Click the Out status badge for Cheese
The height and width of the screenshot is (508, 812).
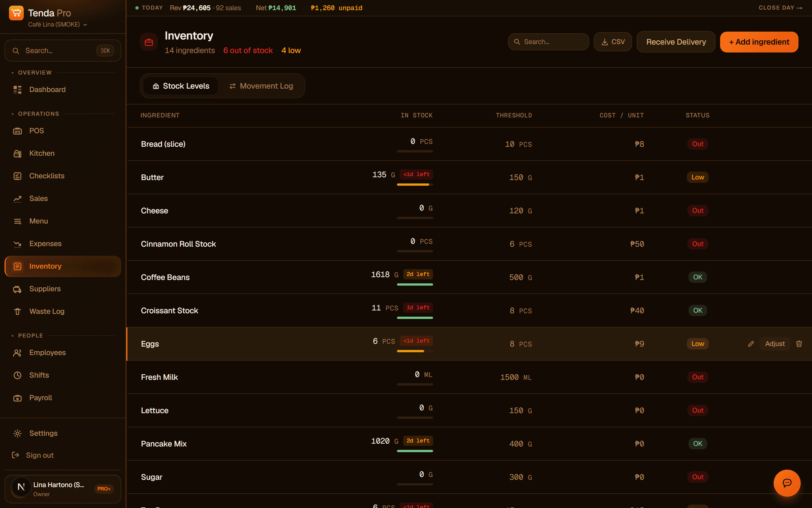coord(698,211)
